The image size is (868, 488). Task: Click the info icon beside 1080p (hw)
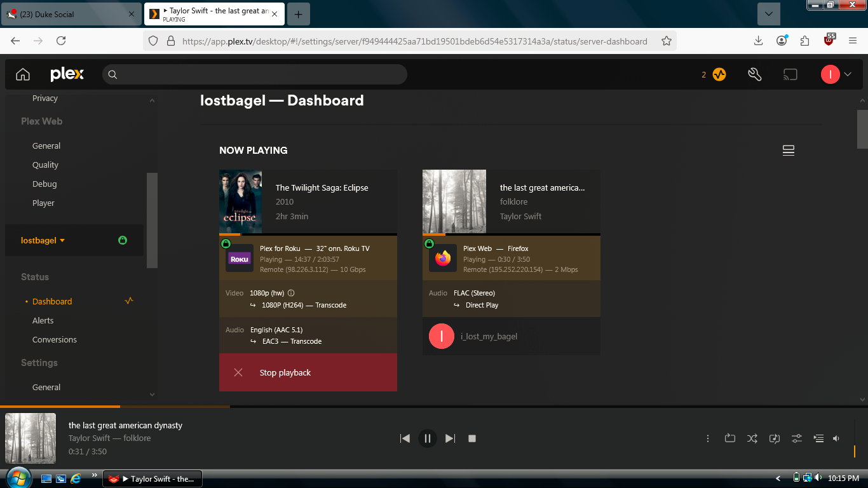(291, 293)
